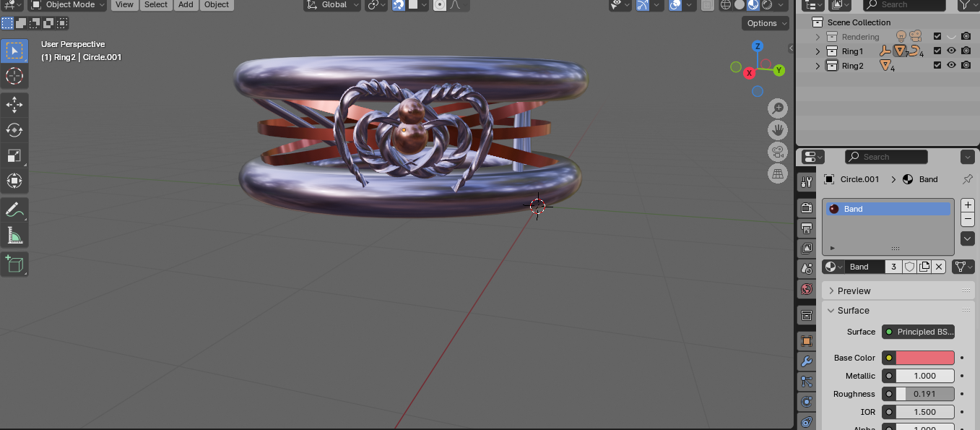980x430 pixels.
Task: Collapse the Surface panel
Action: (x=898, y=310)
